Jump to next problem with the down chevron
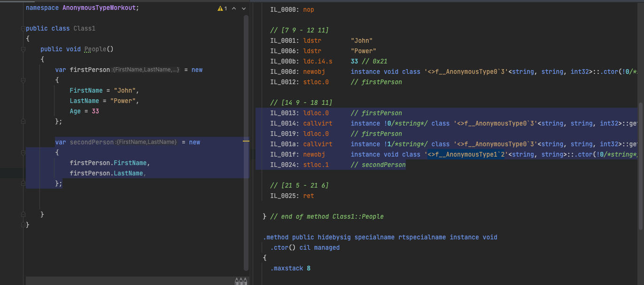The image size is (644, 285). pyautogui.click(x=243, y=8)
